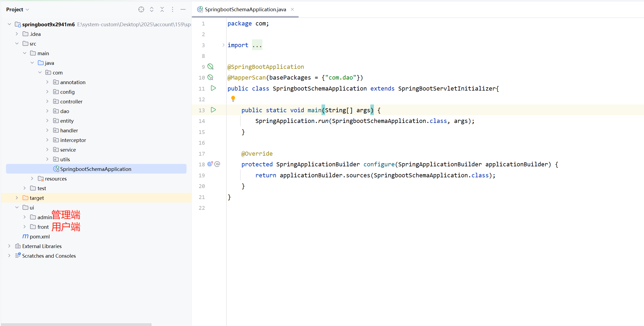Click the Expand All icon in Project panel
Screen dimensions: 644x326
[152, 9]
